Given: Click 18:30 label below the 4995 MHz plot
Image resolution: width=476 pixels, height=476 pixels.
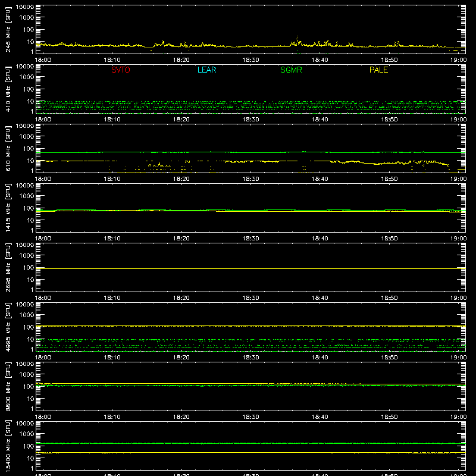Looking at the screenshot, I should click(x=250, y=358).
